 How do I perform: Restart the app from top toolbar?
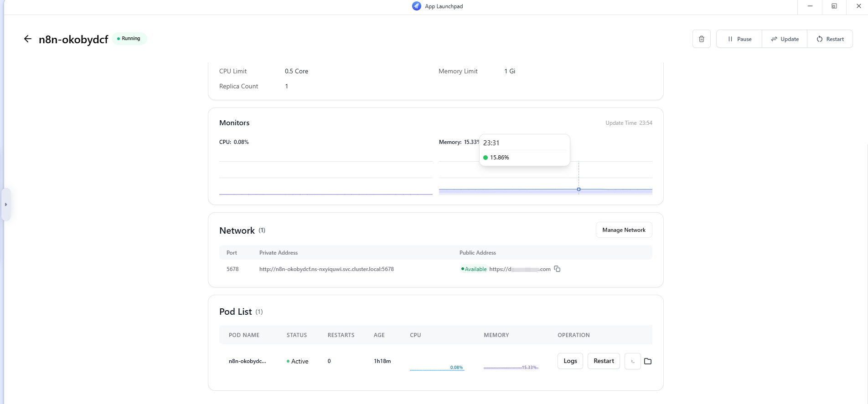click(830, 39)
